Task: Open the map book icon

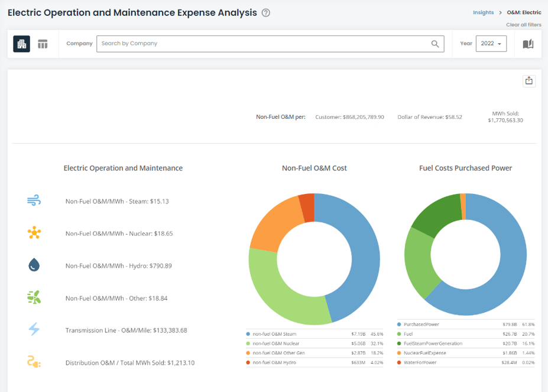Action: [x=528, y=44]
